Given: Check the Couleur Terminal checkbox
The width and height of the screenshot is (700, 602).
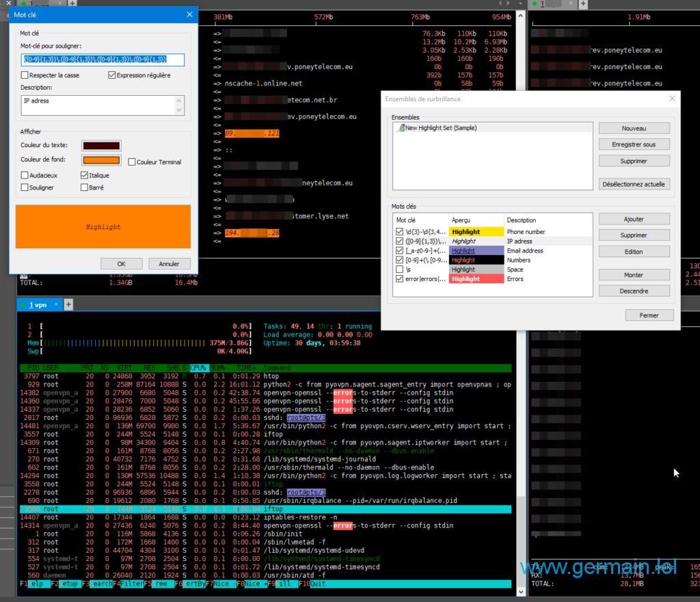Looking at the screenshot, I should (x=132, y=162).
